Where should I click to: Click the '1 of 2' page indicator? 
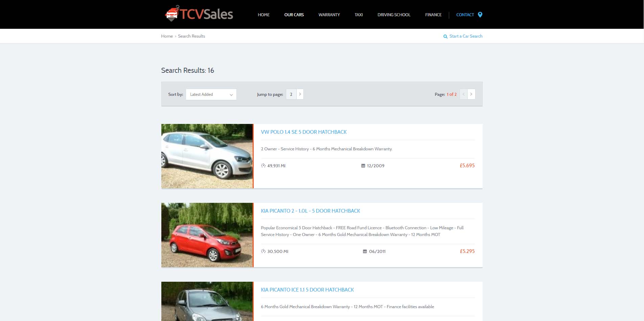(452, 94)
